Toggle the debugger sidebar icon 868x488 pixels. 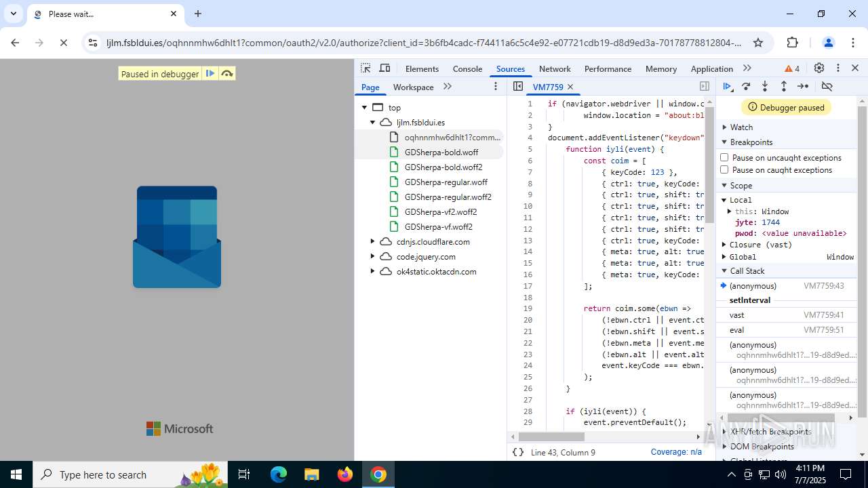(705, 86)
